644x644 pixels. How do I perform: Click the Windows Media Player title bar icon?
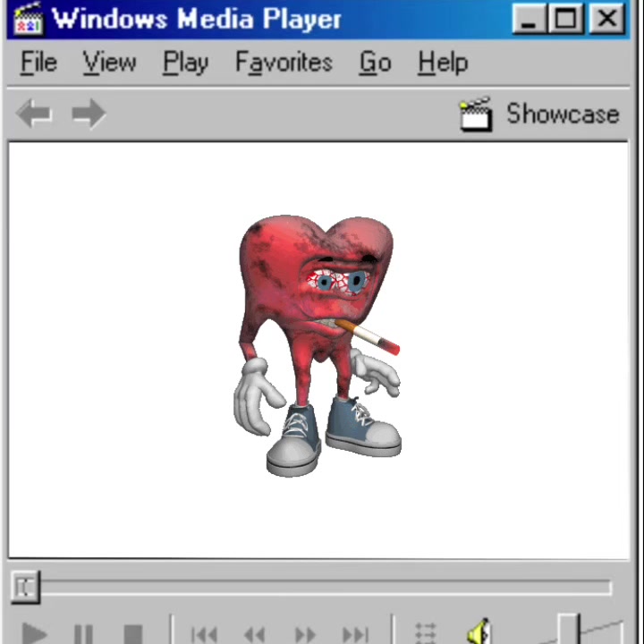(x=28, y=20)
